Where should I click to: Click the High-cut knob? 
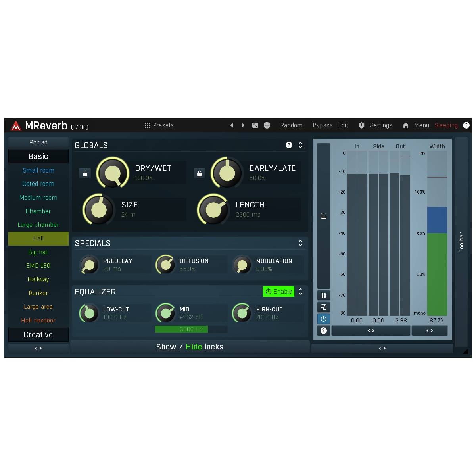[x=242, y=313]
